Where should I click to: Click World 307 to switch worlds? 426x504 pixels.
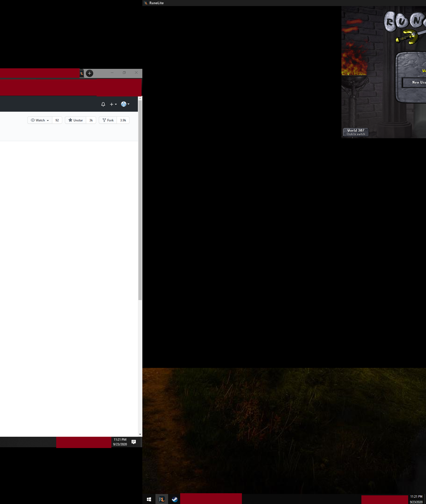coord(356,132)
